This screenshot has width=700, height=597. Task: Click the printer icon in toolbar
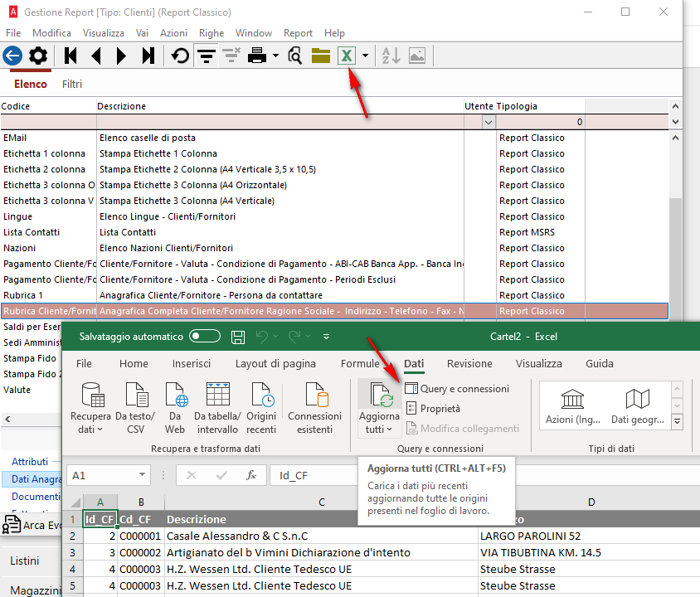257,56
